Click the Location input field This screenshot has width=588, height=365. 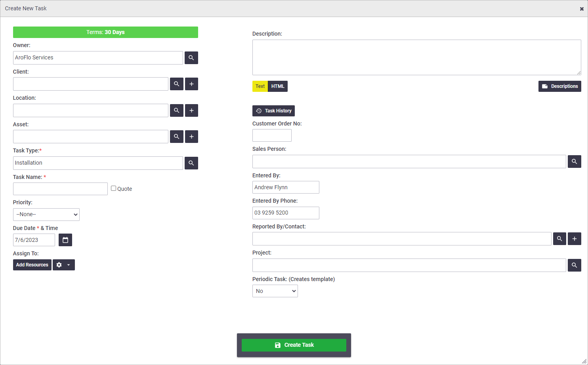[91, 110]
